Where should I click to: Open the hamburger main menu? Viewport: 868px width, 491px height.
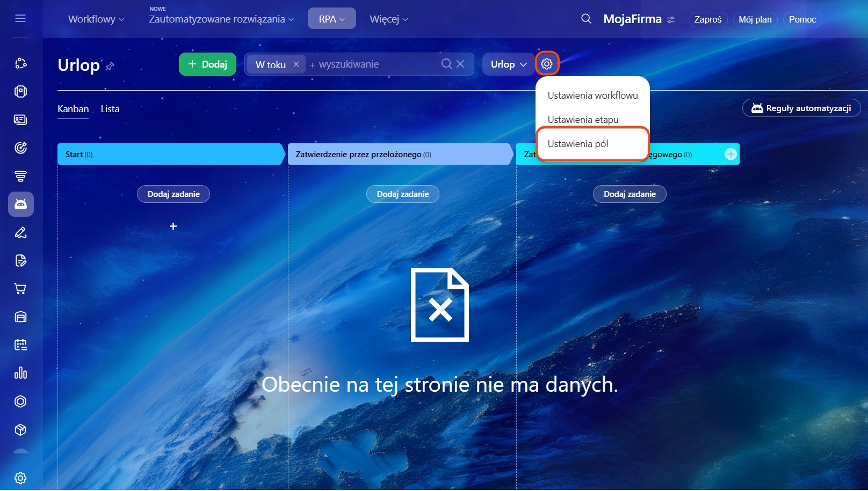(x=20, y=19)
